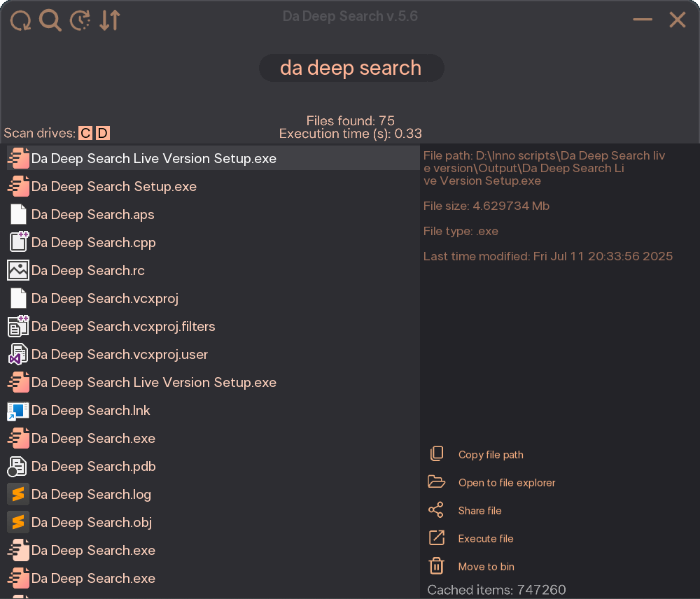
Task: Click the 'Execute file' text label
Action: (x=486, y=538)
